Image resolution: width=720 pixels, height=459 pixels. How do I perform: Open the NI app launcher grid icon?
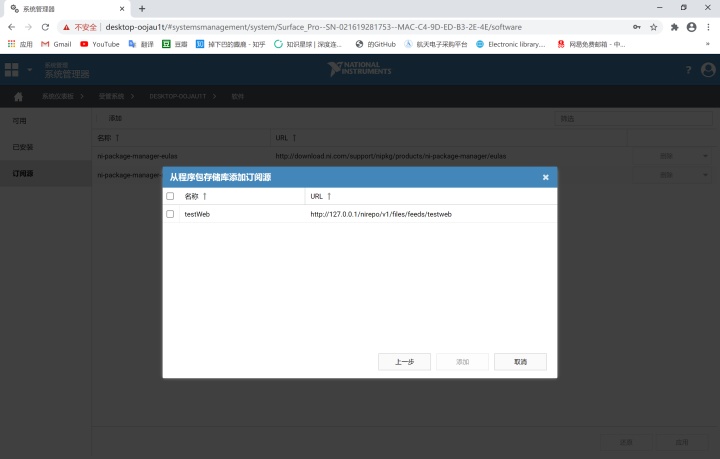(x=11, y=70)
